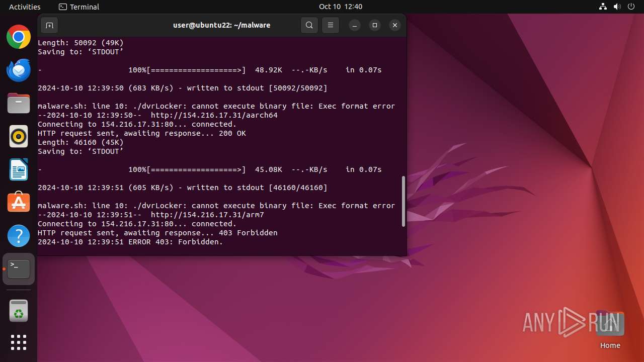Show applications grid
The height and width of the screenshot is (362, 644).
point(19,342)
